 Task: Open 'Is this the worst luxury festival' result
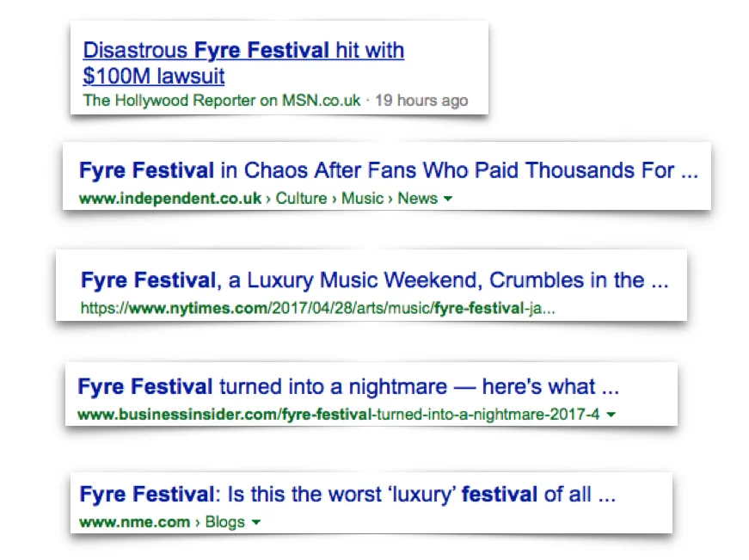point(347,494)
